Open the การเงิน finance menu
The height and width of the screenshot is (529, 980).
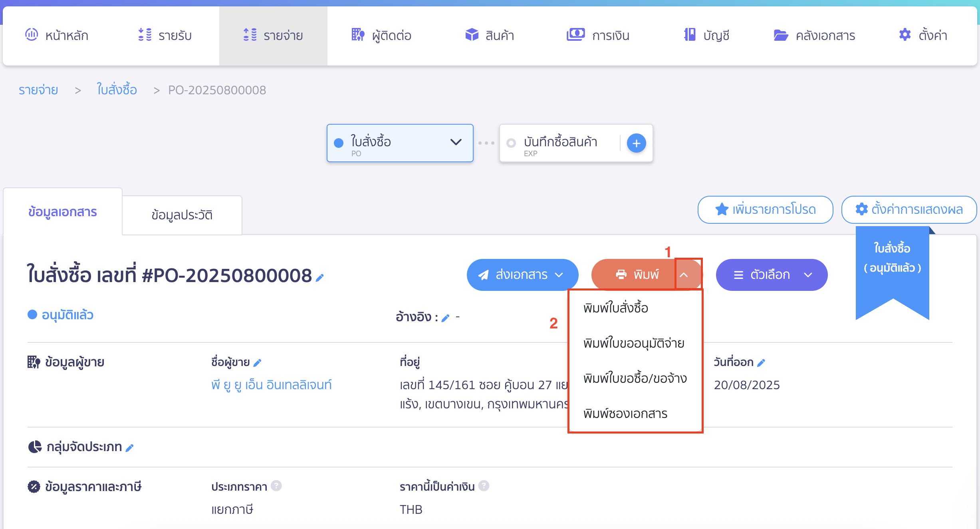pos(598,36)
